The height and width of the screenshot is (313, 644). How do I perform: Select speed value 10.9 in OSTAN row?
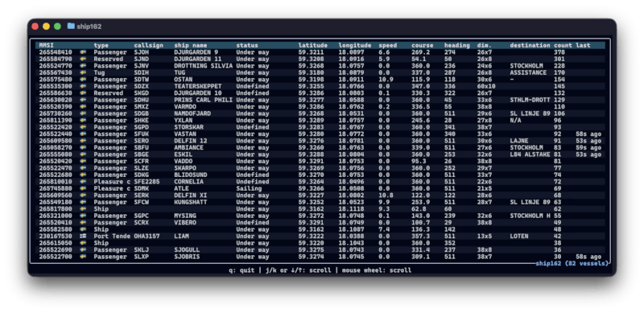pyautogui.click(x=386, y=80)
